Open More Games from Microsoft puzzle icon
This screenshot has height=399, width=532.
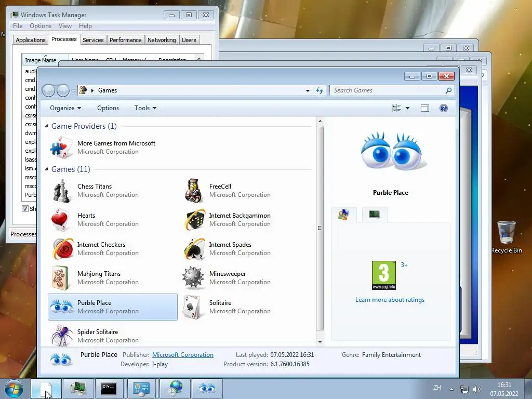click(61, 148)
